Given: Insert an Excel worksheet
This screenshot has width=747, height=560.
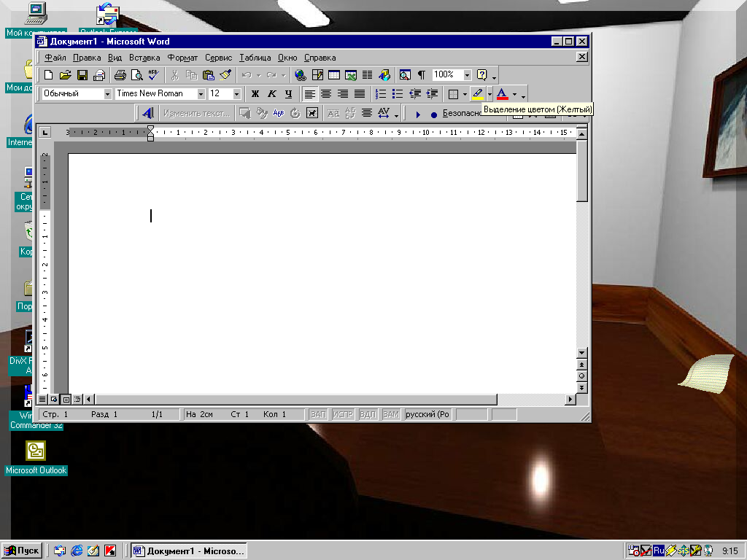Looking at the screenshot, I should click(351, 75).
